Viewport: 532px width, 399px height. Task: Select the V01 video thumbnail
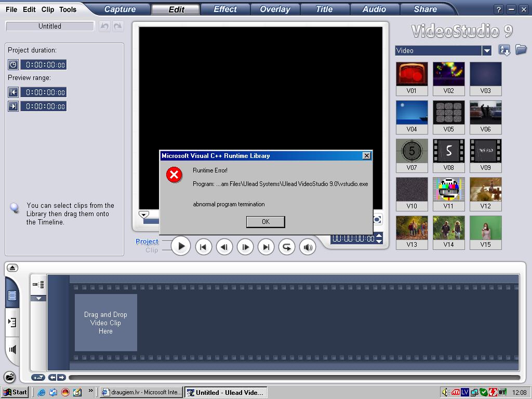tap(411, 78)
